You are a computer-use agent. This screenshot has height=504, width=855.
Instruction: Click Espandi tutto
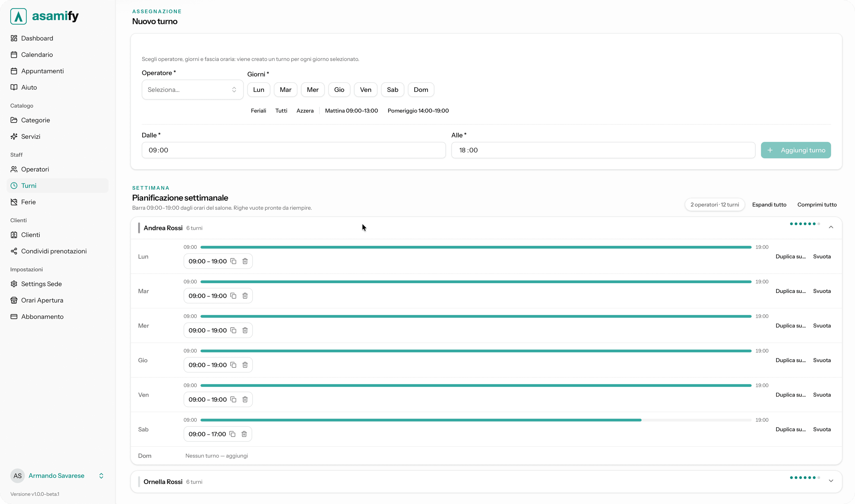click(x=769, y=204)
